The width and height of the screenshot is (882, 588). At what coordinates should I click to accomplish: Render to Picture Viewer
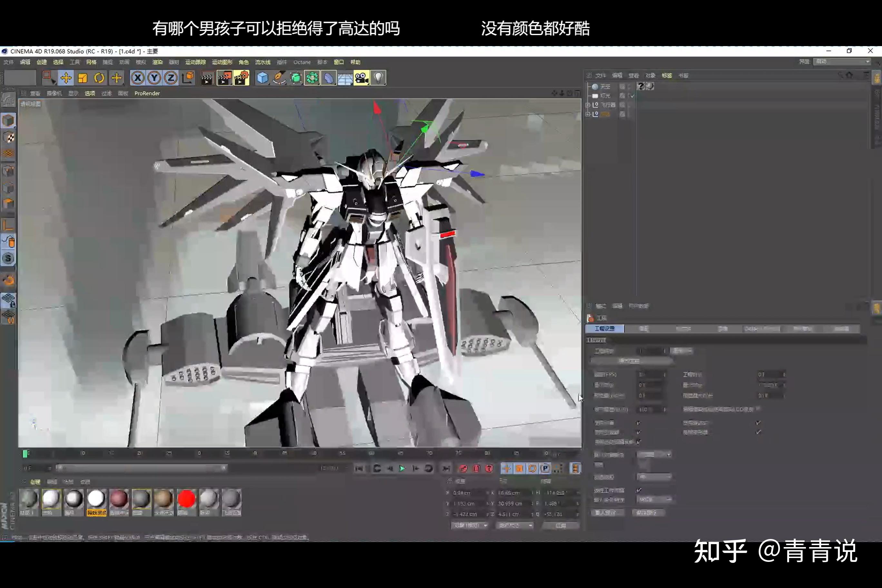coord(224,78)
